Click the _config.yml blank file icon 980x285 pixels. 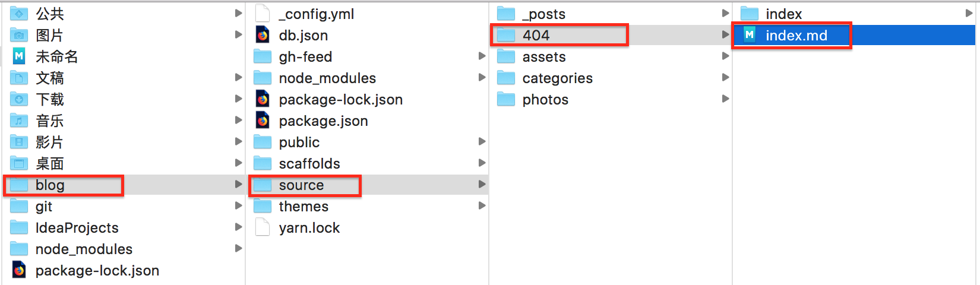coord(263,14)
